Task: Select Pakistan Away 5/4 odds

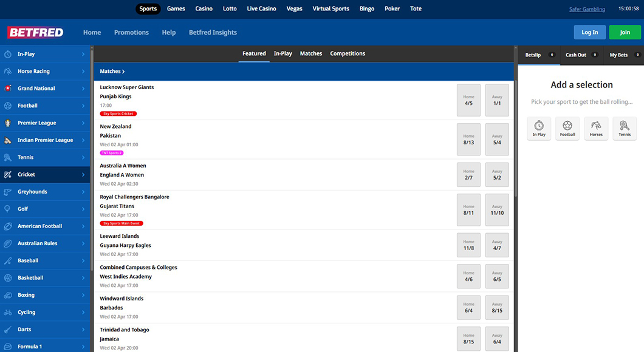Action: (x=497, y=140)
